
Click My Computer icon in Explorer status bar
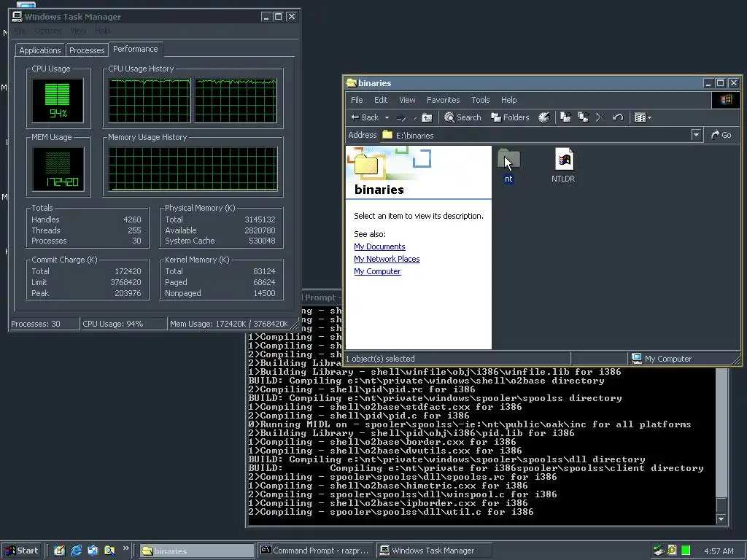[x=636, y=359]
